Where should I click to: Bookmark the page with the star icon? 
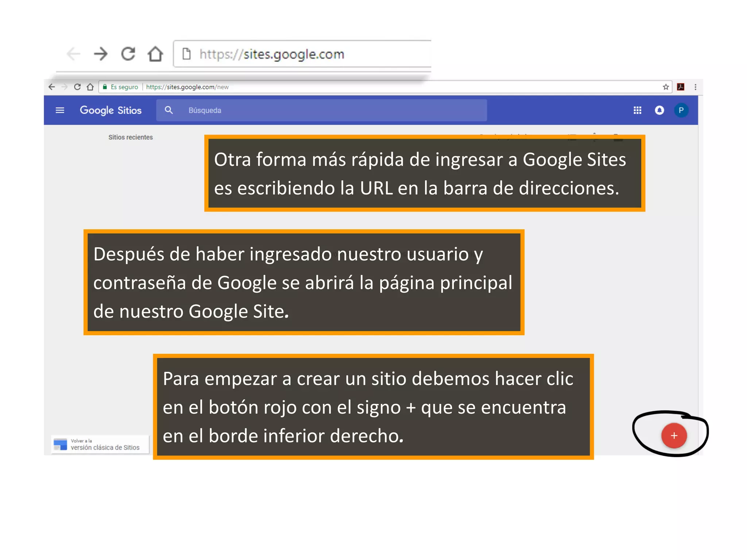(x=666, y=87)
